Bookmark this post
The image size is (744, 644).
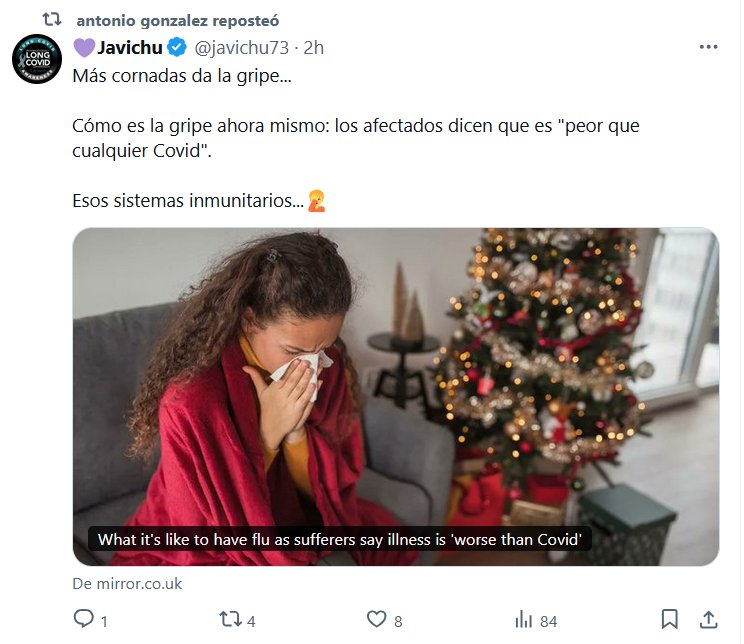click(670, 619)
